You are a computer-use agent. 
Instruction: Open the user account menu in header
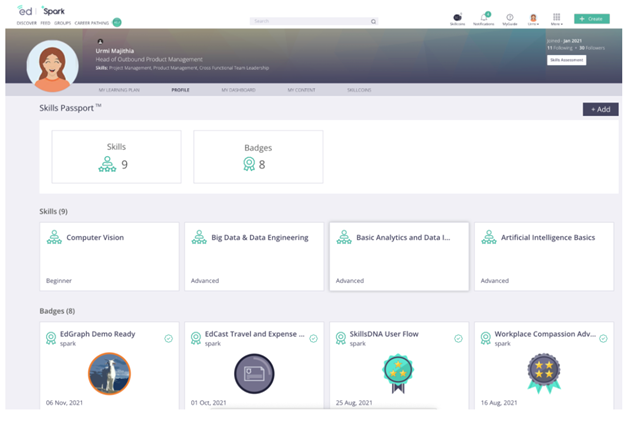point(533,17)
